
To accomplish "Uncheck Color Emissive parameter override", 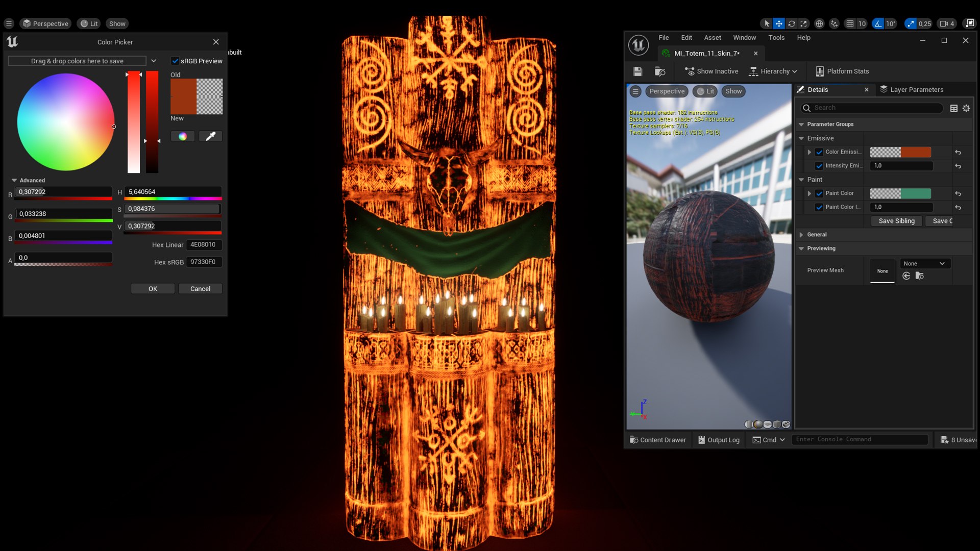I will 819,152.
